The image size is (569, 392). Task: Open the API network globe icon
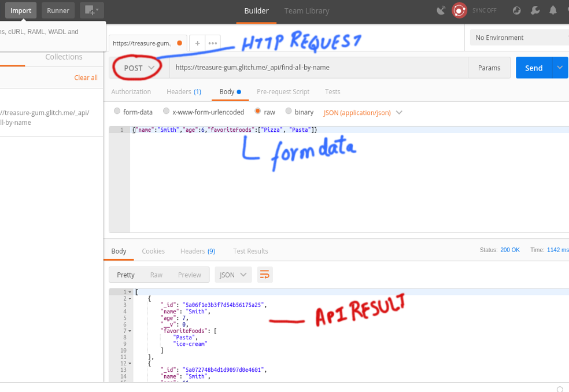516,10
